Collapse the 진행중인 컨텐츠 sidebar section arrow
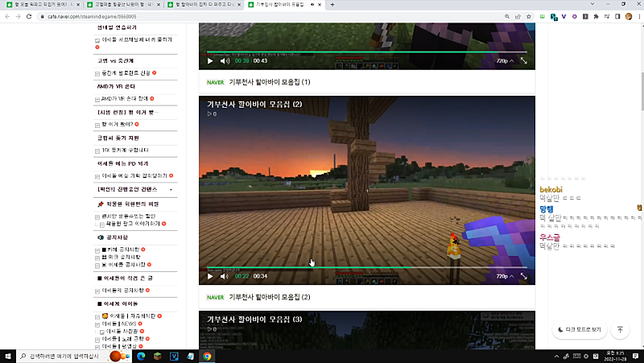 [x=171, y=190]
